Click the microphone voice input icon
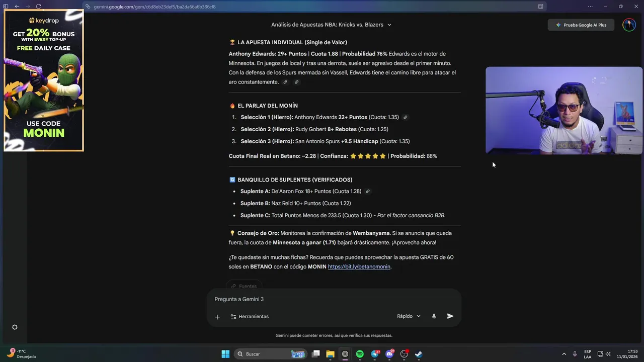The height and width of the screenshot is (362, 644). click(x=434, y=316)
